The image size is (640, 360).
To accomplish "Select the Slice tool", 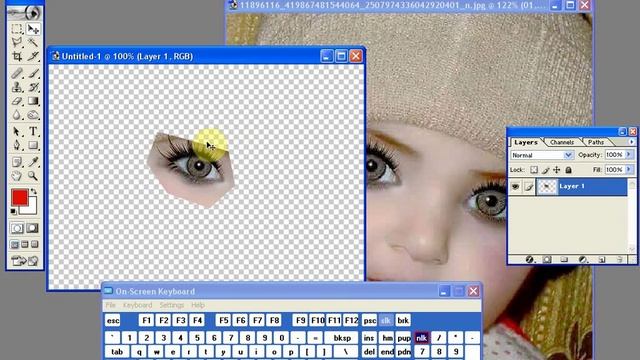I will (x=33, y=56).
